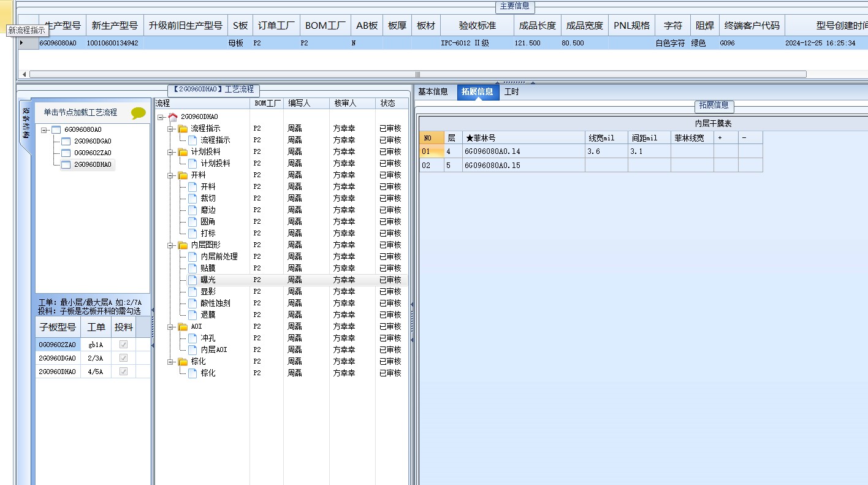Screen dimensions: 868x485
Task: Click the document icon beside 裁切
Action: point(192,198)
